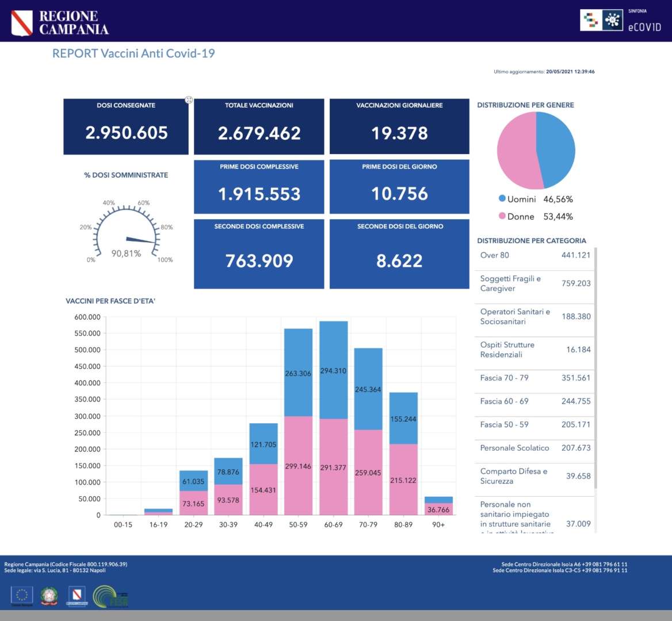This screenshot has height=621, width=672.
Task: Click the green FESR spiral logo in footer
Action: coord(109,597)
